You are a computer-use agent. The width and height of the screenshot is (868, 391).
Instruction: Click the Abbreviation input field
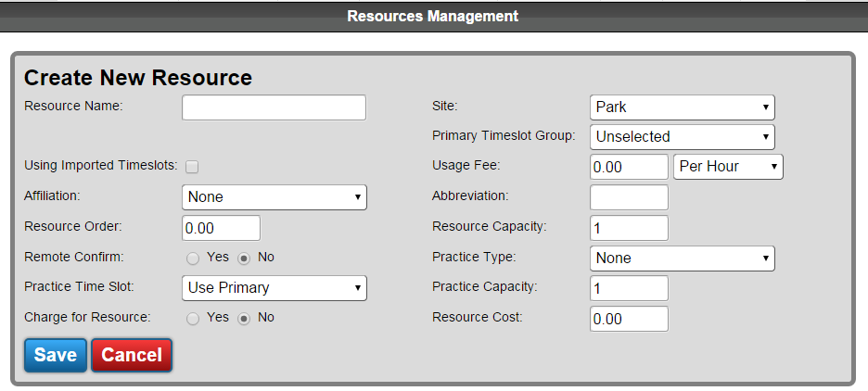[629, 197]
